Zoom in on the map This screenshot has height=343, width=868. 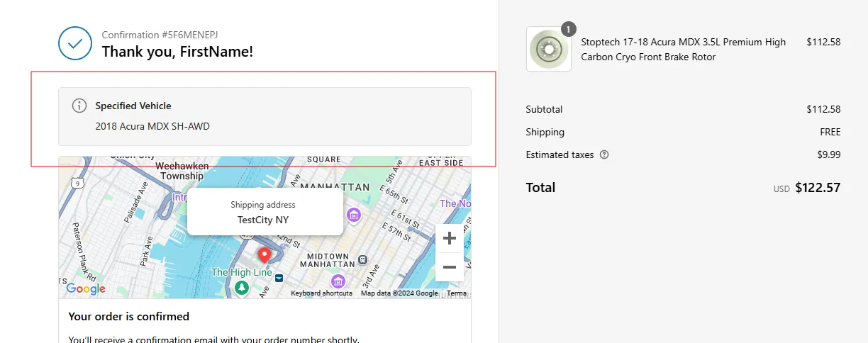coord(449,239)
